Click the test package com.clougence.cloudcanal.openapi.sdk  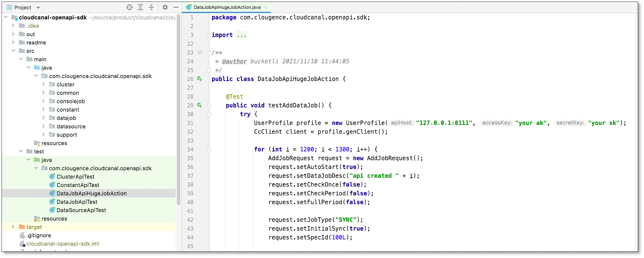pos(100,168)
